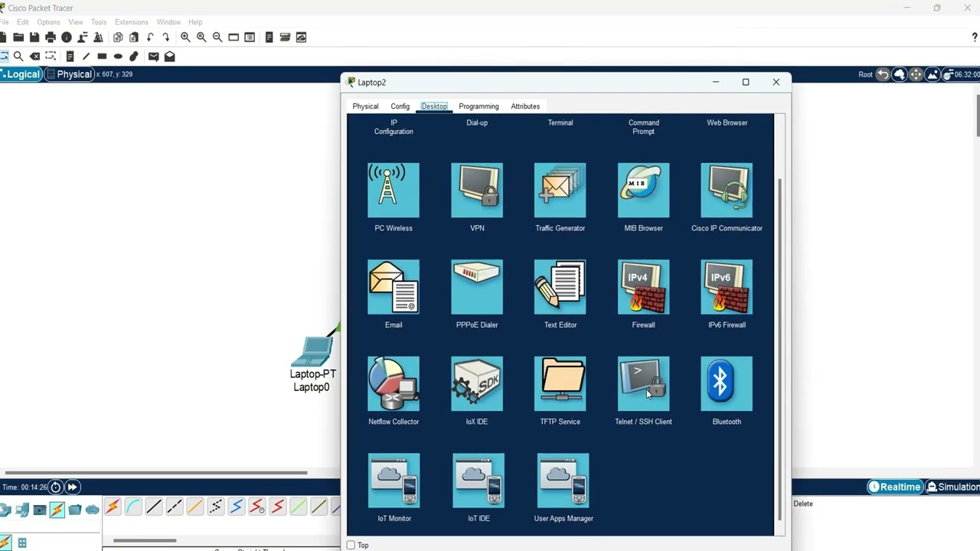Click the Undo arrow in toolbar
980x551 pixels.
150,37
